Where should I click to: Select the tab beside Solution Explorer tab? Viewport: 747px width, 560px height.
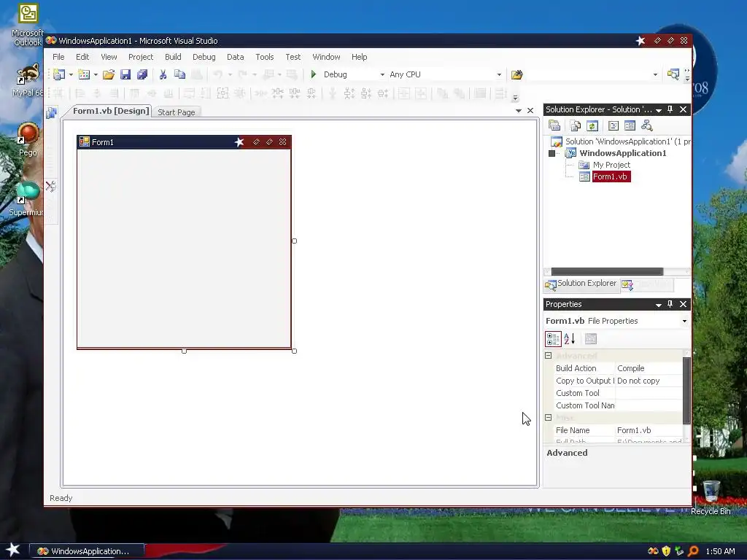[x=646, y=284]
